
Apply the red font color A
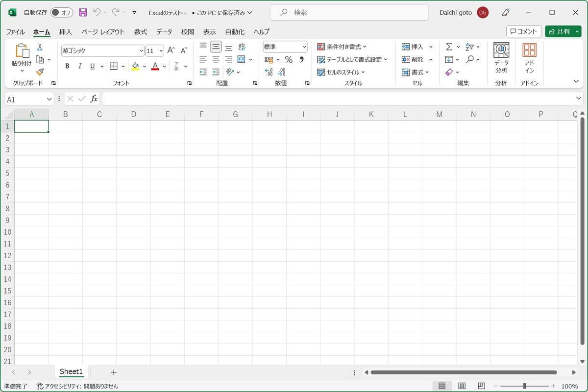tap(155, 66)
